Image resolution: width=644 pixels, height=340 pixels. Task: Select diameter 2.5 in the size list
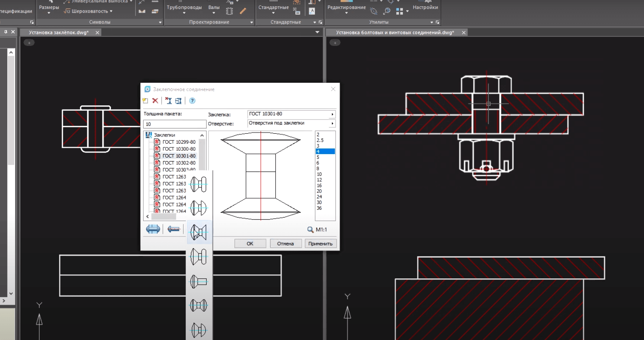click(320, 140)
